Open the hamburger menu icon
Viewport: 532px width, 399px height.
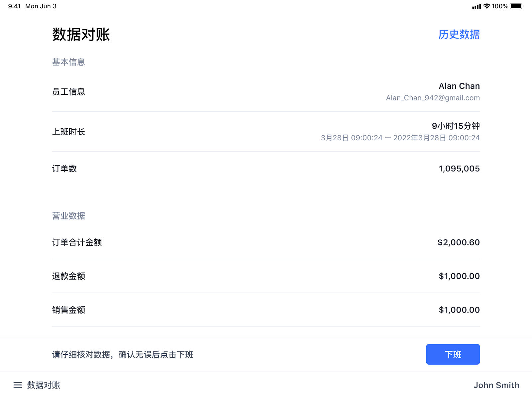[18, 385]
